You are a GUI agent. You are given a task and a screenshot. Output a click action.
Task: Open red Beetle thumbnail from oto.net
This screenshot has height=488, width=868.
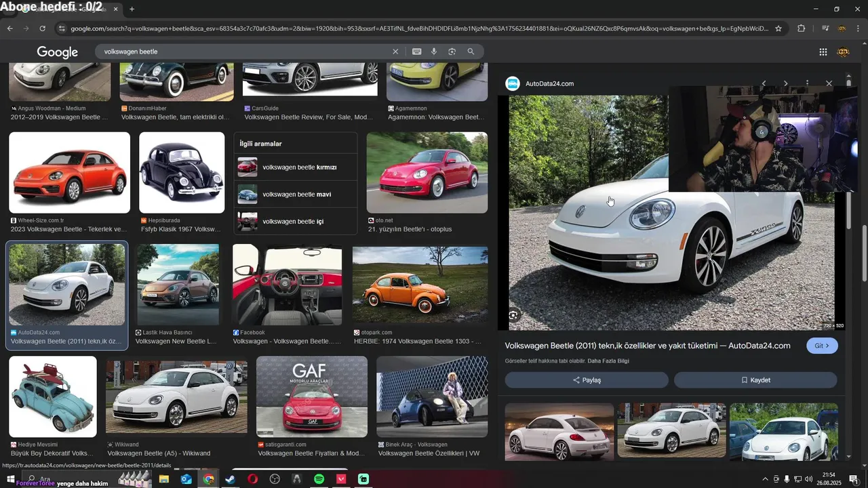(427, 173)
